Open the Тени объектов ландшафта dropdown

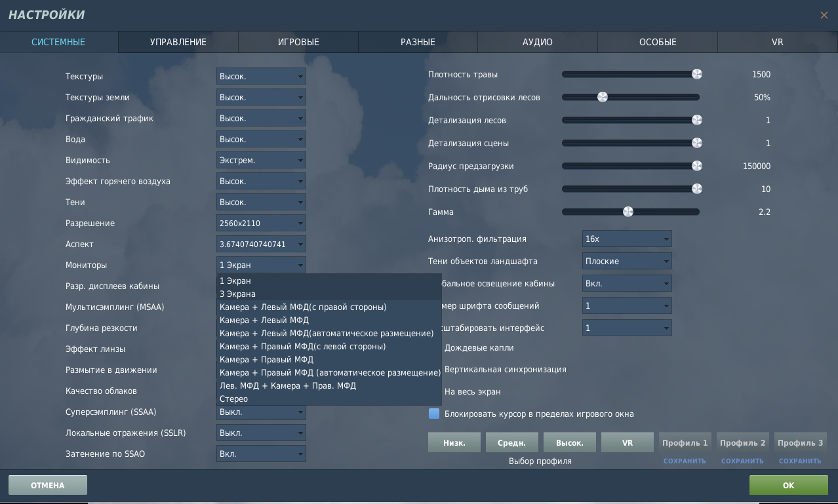[x=627, y=261]
